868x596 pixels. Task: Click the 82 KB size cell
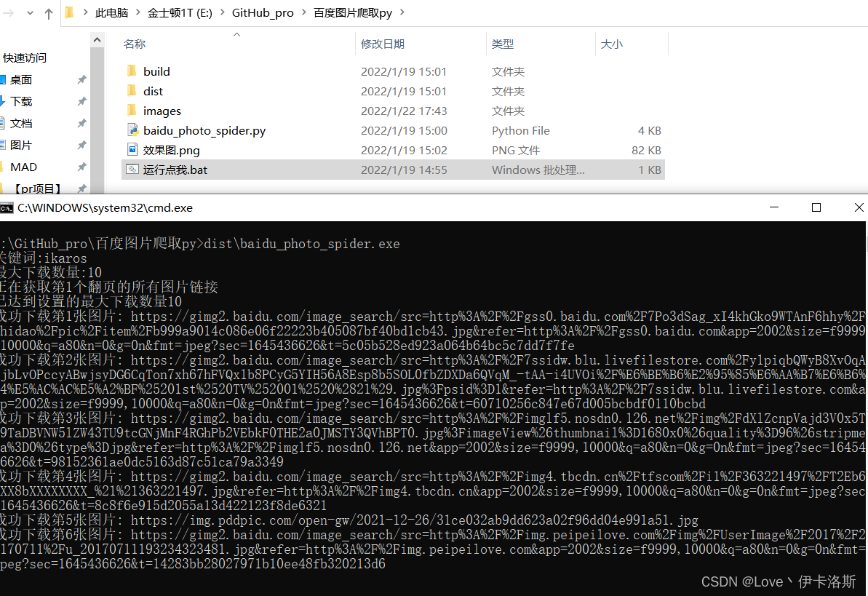tap(647, 150)
